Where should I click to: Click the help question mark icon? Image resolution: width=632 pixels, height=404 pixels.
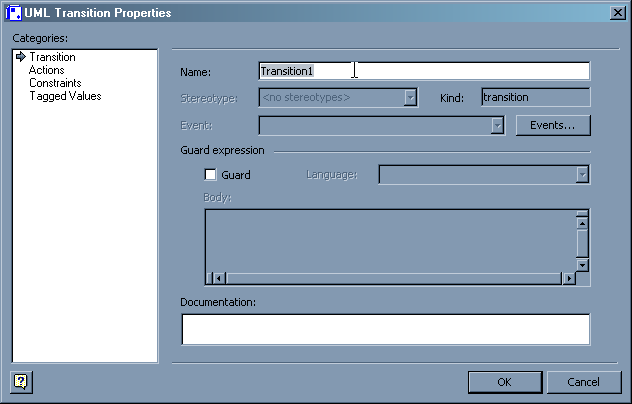pyautogui.click(x=20, y=382)
